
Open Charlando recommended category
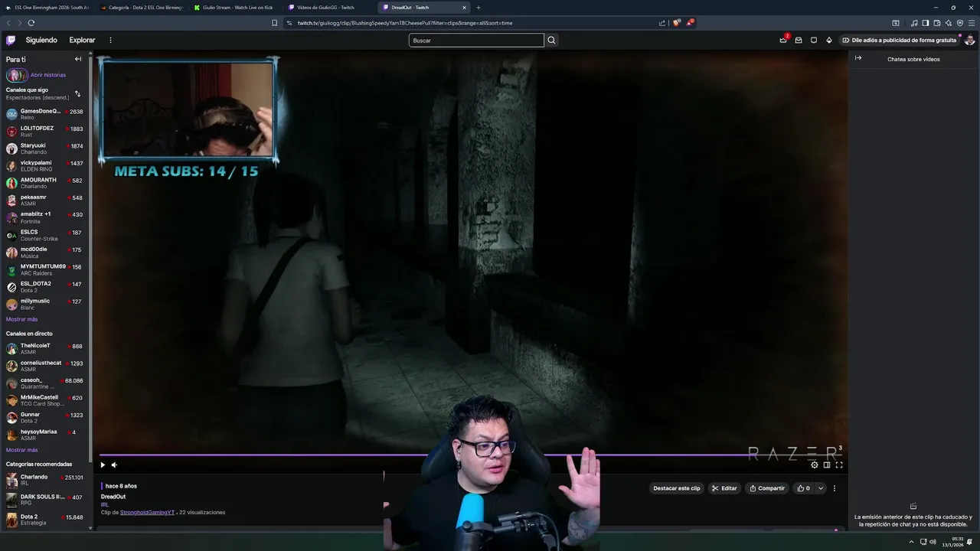[x=46, y=480]
